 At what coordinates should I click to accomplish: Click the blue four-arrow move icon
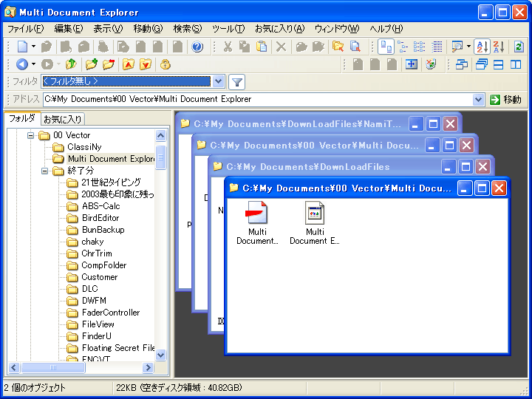tap(412, 64)
